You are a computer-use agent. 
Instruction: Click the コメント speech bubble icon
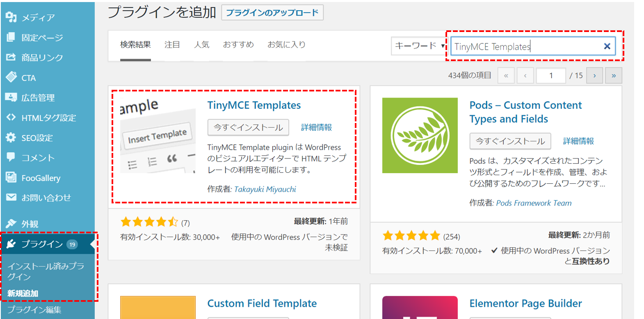11,157
